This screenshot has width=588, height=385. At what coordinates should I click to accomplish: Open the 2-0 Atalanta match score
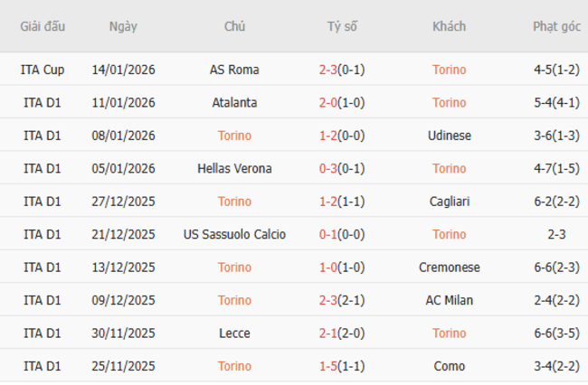329,102
